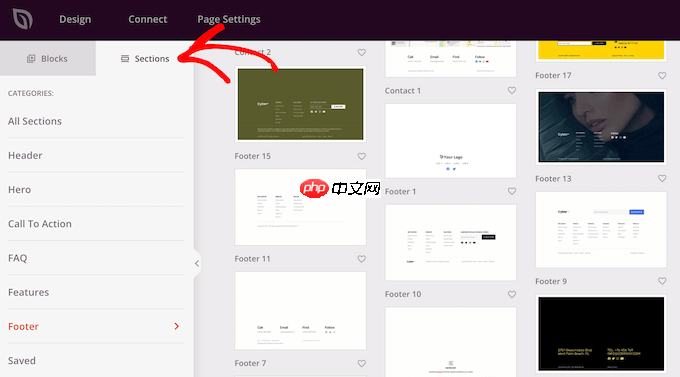680x377 pixels.
Task: Favorite the Footer 10 template
Action: 512,294
